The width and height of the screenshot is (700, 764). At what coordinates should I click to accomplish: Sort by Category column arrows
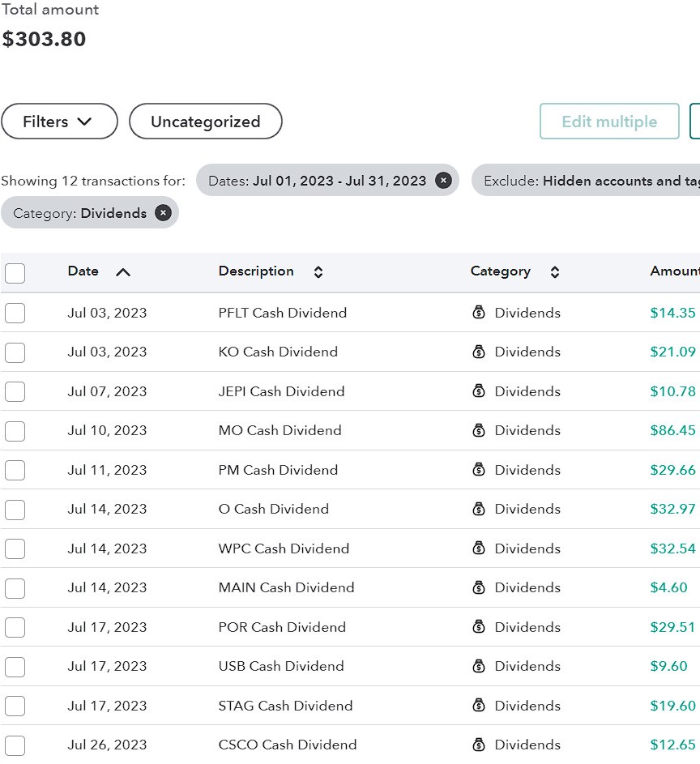tap(554, 272)
